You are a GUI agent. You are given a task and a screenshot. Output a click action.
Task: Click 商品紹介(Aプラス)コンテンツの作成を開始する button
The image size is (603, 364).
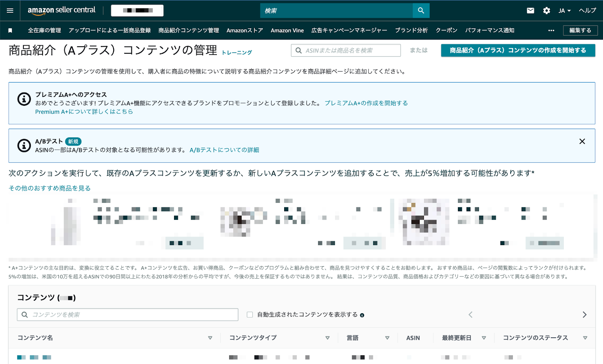click(518, 50)
